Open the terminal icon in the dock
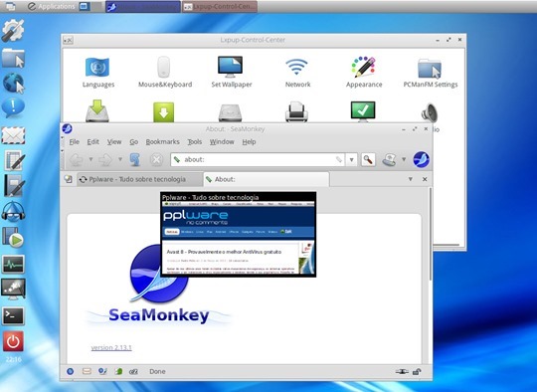The image size is (537, 392). pos(13,315)
